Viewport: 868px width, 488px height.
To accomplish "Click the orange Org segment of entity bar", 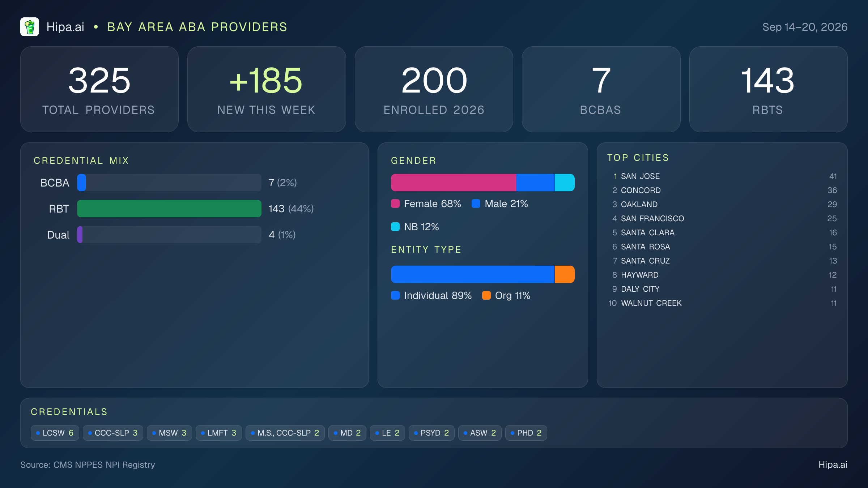I will [x=565, y=274].
